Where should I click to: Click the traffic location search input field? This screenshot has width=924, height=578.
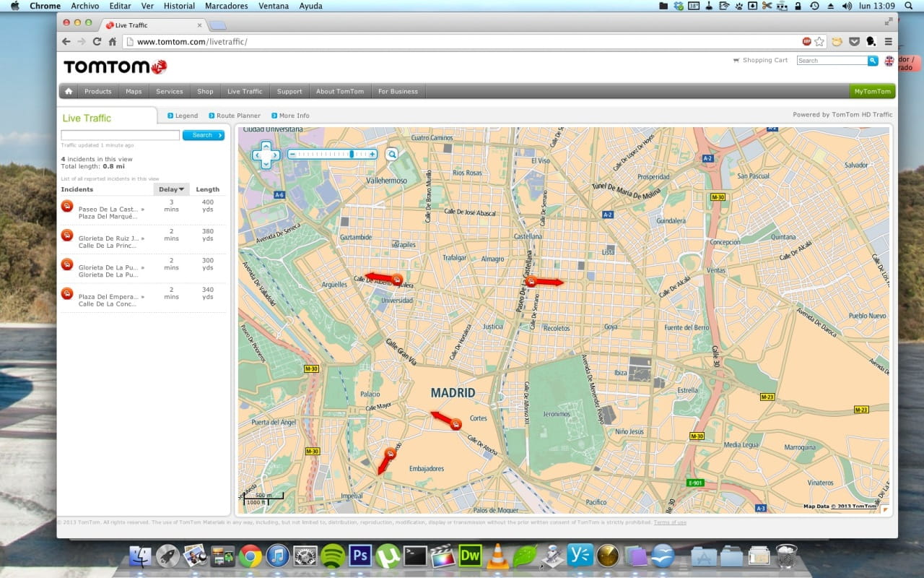point(120,135)
